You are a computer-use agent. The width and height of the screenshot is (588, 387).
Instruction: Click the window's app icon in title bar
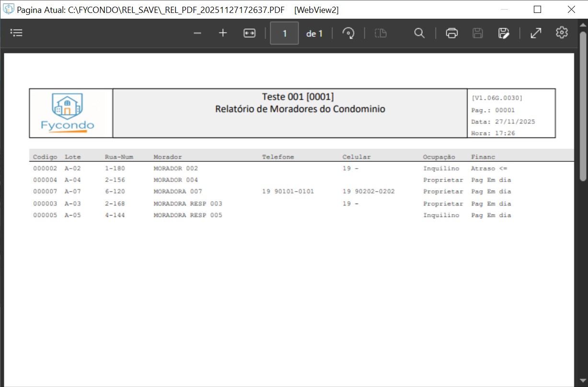tap(9, 9)
